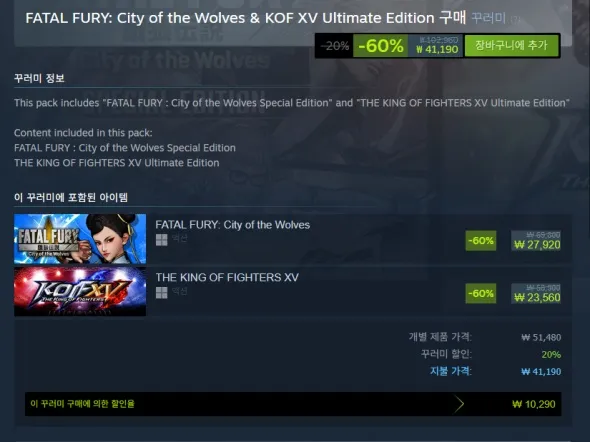Click the FATAL FURY: City of the Wolves title

click(233, 225)
